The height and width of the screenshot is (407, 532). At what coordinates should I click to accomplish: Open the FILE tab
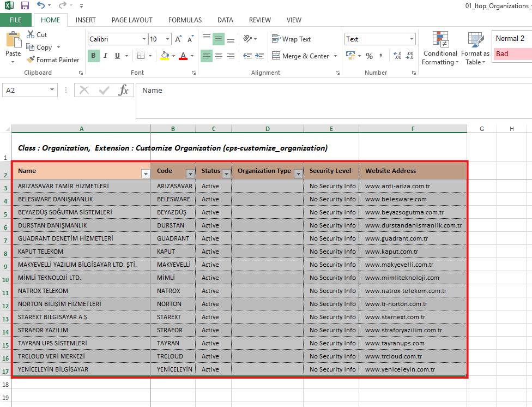[16, 20]
